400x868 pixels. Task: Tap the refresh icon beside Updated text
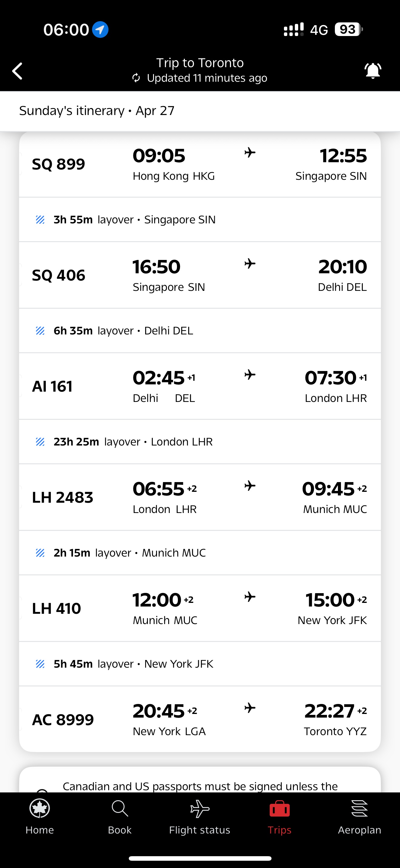[136, 78]
